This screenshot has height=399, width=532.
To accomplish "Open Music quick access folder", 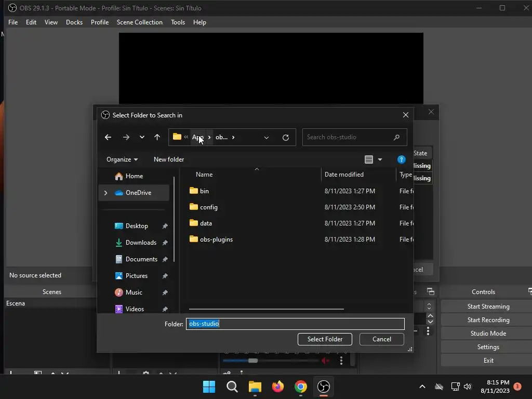I will click(x=134, y=292).
